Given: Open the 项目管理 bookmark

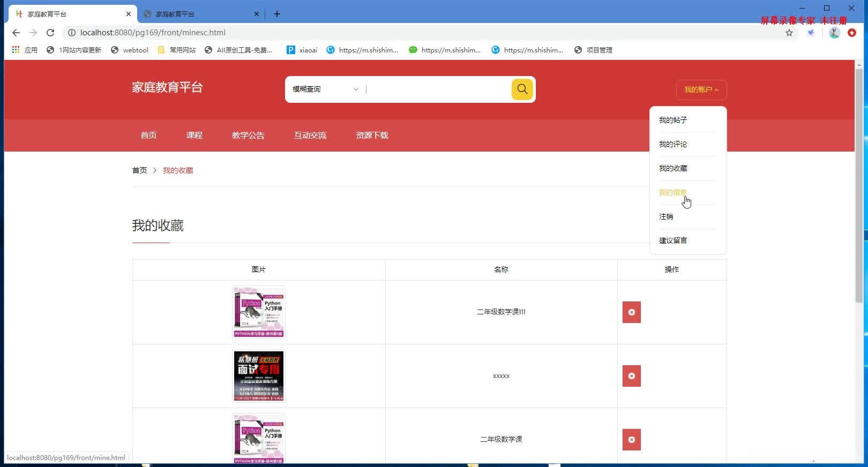Looking at the screenshot, I should (x=593, y=50).
